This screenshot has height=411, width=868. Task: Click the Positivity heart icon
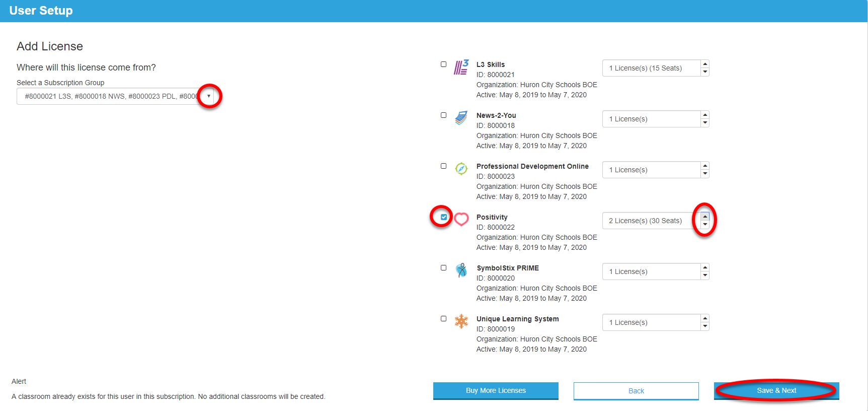click(461, 219)
